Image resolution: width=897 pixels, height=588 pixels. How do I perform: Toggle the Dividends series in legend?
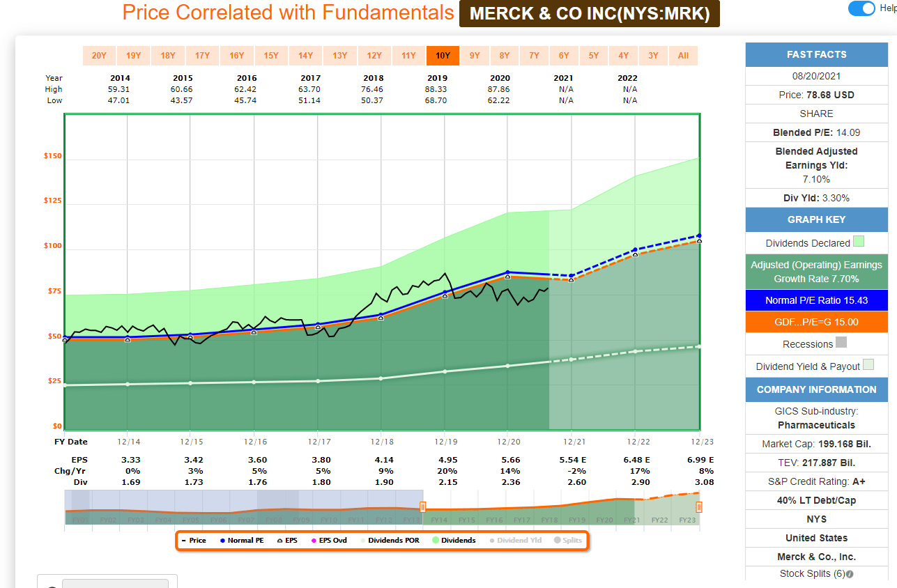(x=454, y=540)
